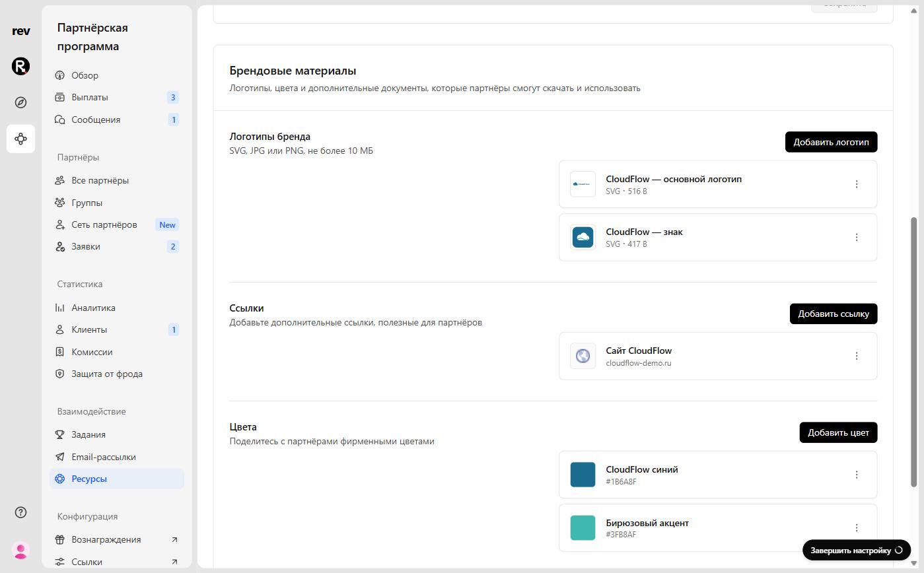Viewport: 924px width, 573px height.
Task: Select the partner program nodes icon
Action: 20,139
